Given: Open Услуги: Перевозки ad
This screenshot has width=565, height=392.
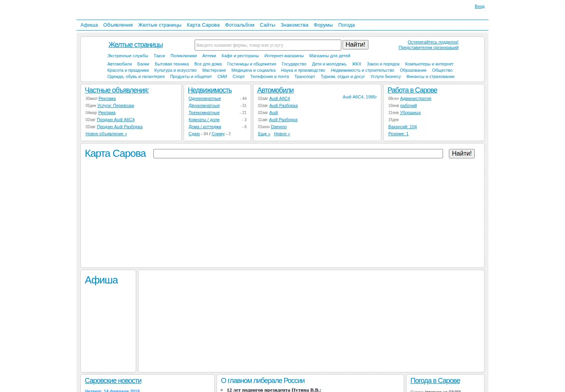Looking at the screenshot, I should [x=116, y=105].
